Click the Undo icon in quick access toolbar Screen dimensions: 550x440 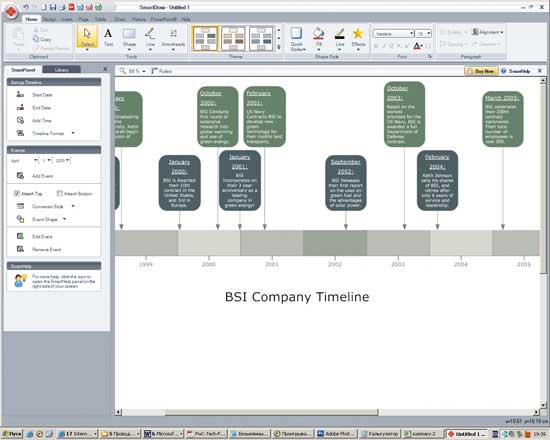(26, 7)
